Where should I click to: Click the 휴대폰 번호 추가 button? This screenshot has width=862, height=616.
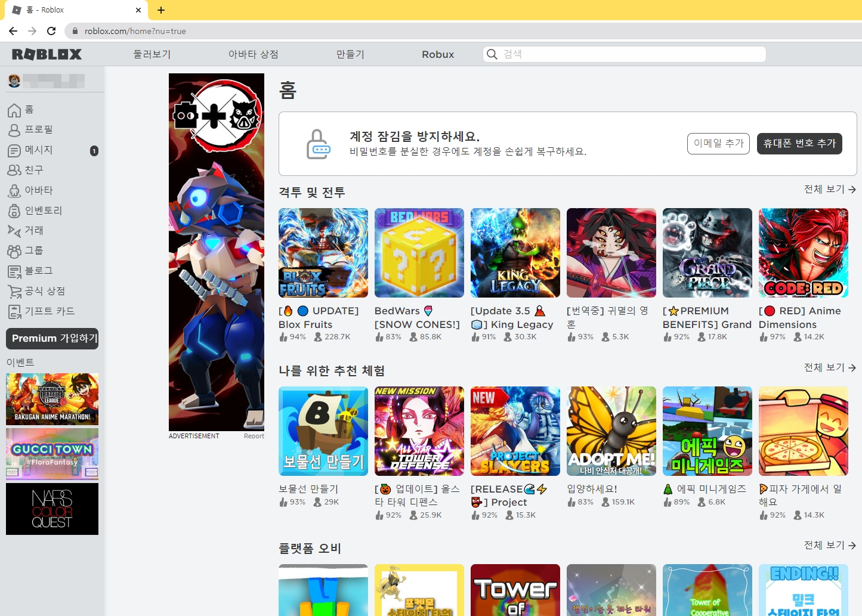tap(799, 143)
